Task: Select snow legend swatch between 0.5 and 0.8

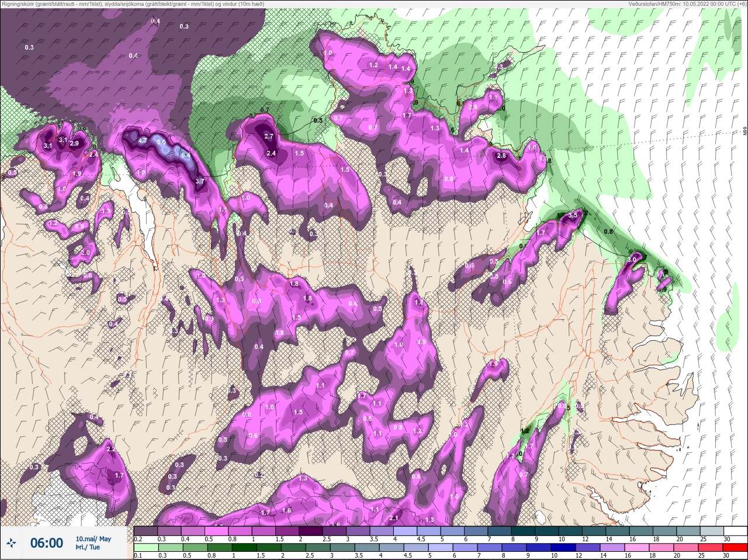Action: point(217,531)
